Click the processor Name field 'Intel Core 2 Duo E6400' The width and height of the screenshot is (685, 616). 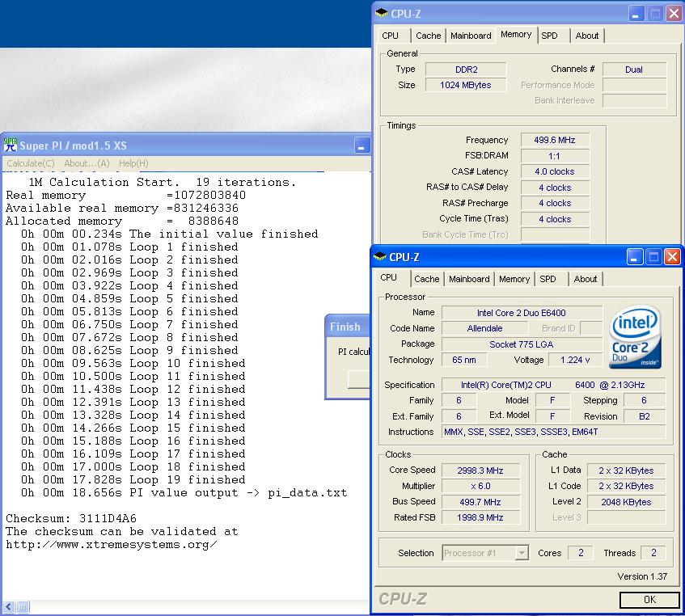(522, 313)
